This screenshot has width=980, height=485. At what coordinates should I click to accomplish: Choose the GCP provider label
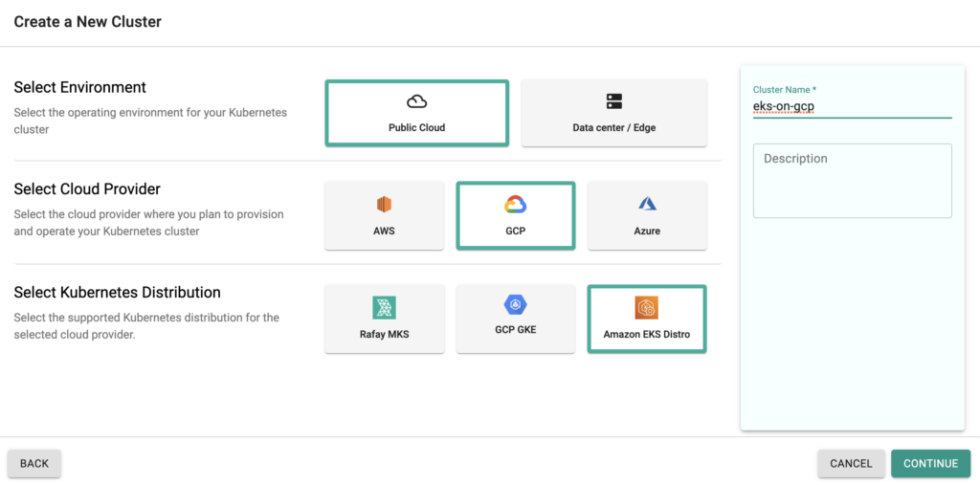tap(516, 231)
